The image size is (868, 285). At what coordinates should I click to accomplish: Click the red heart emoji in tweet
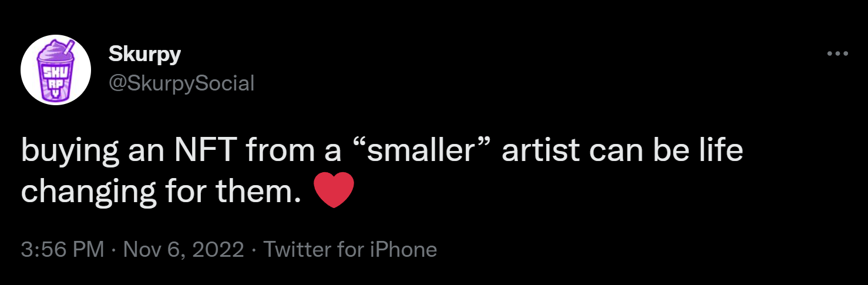pyautogui.click(x=334, y=190)
